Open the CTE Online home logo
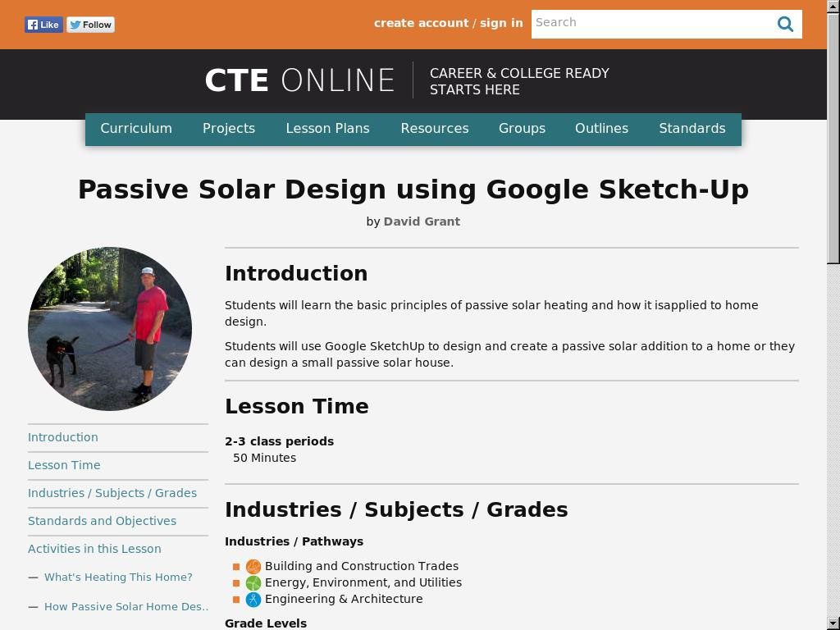The width and height of the screenshot is (840, 630). click(299, 80)
